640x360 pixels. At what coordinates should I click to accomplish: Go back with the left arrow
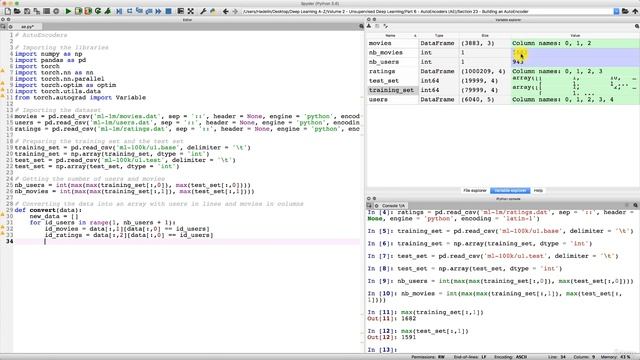(x=225, y=11)
